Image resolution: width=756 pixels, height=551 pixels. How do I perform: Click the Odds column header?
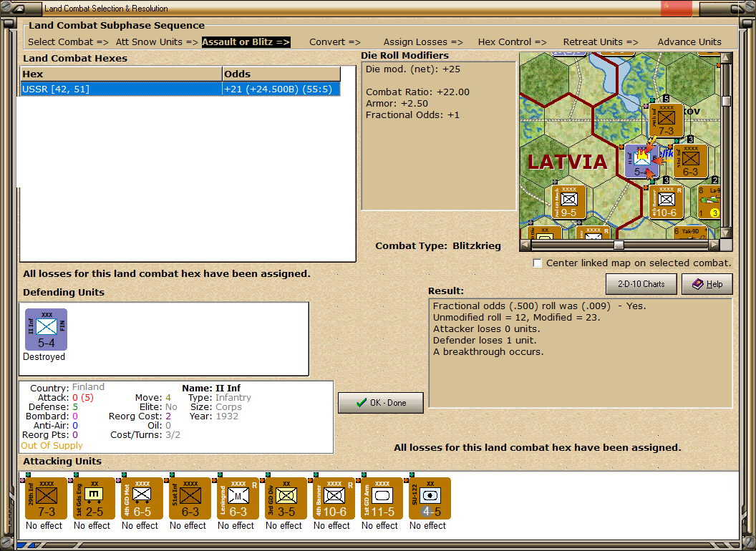tap(281, 74)
